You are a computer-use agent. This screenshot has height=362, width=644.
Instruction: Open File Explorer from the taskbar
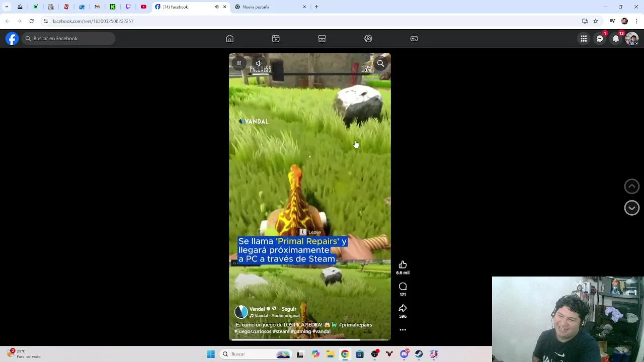click(330, 354)
